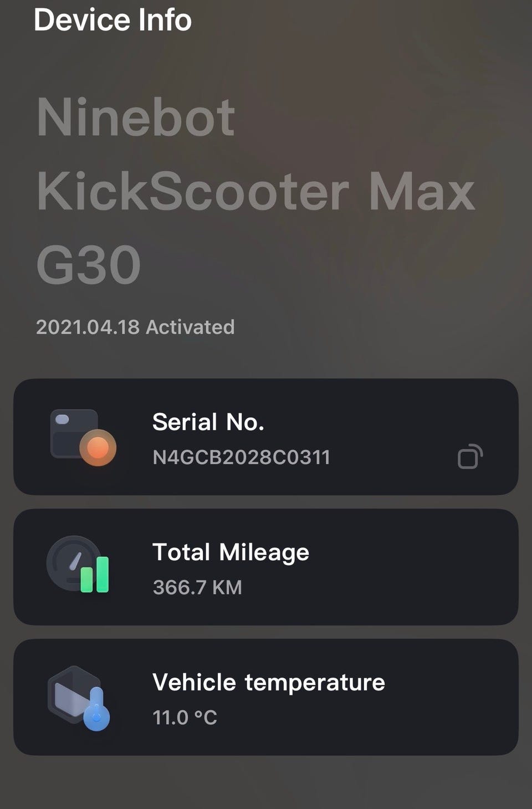Tap the word Ninebot in device name
The height and width of the screenshot is (809, 532).
[x=136, y=117]
